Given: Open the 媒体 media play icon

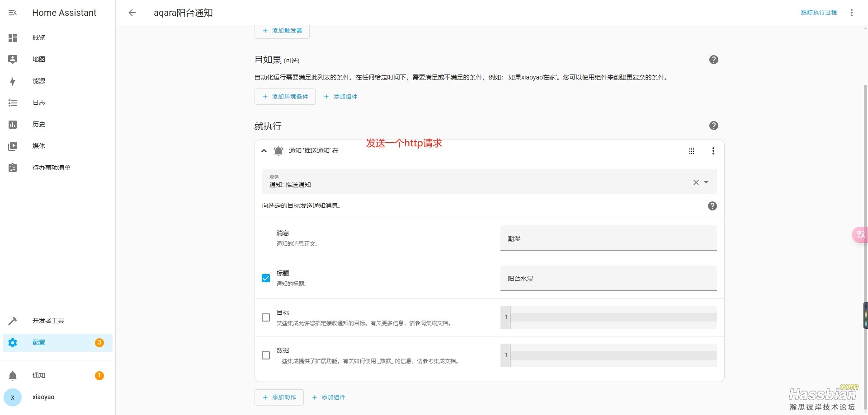Looking at the screenshot, I should pyautogui.click(x=13, y=146).
